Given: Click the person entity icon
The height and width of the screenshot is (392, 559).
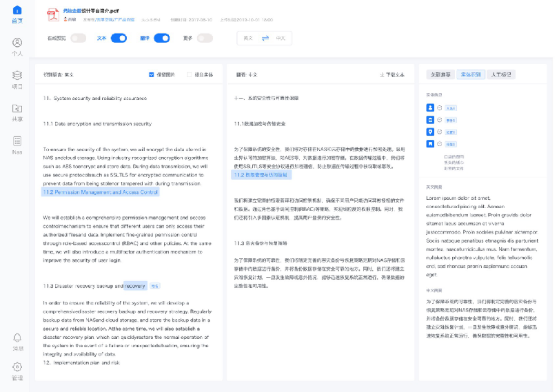Looking at the screenshot, I should (x=430, y=107).
